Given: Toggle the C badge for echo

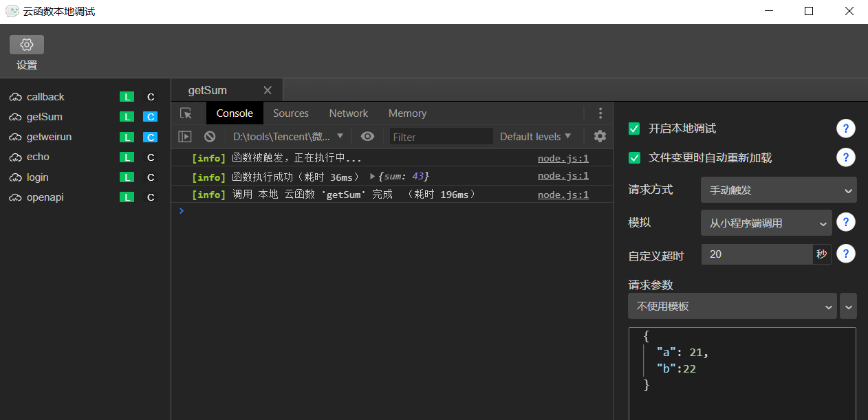Looking at the screenshot, I should 151,157.
